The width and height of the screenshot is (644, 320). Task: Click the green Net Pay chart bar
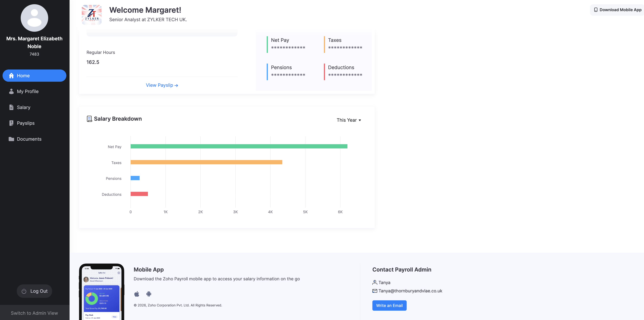[x=239, y=146]
